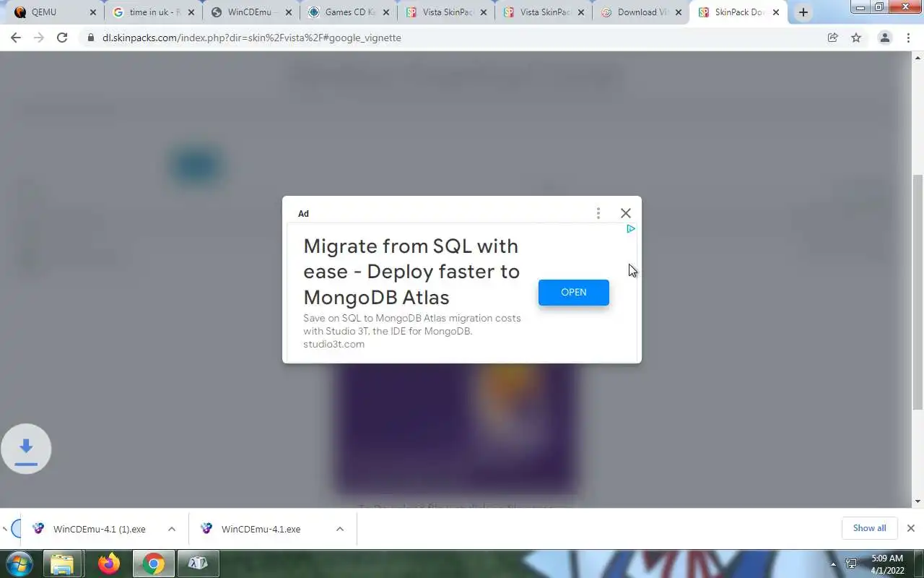The image size is (924, 578).
Task: Click the studio3t.com ad link
Action: click(x=334, y=345)
